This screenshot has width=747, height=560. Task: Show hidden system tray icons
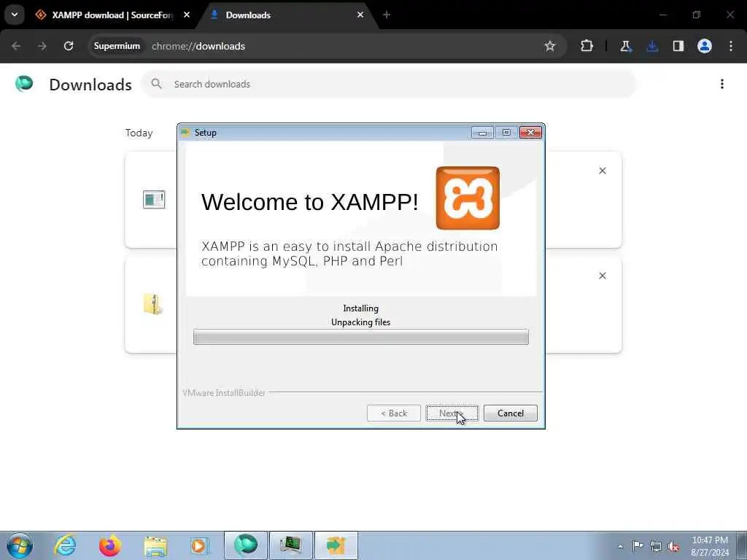(620, 546)
